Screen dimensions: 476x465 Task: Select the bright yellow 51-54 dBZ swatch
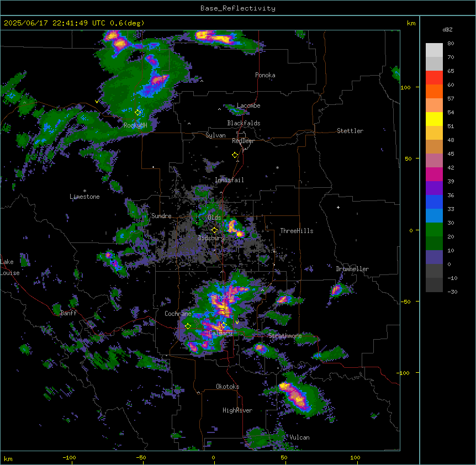434,119
